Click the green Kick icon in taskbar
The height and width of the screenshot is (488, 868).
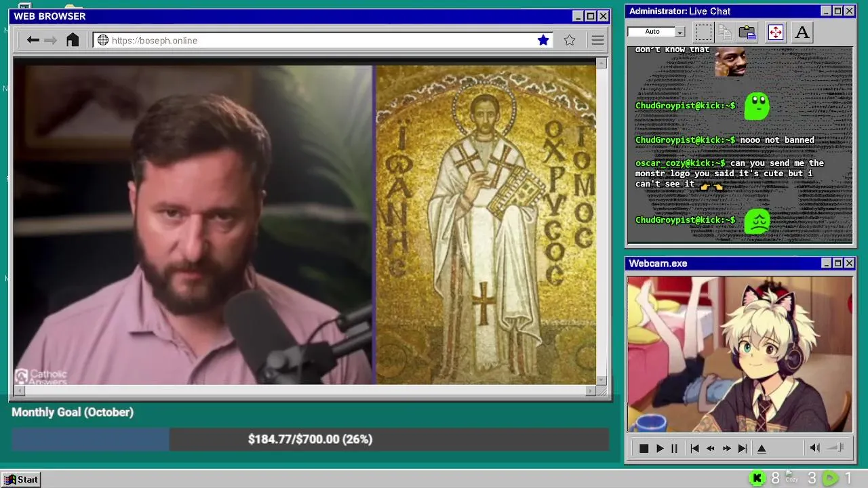757,479
